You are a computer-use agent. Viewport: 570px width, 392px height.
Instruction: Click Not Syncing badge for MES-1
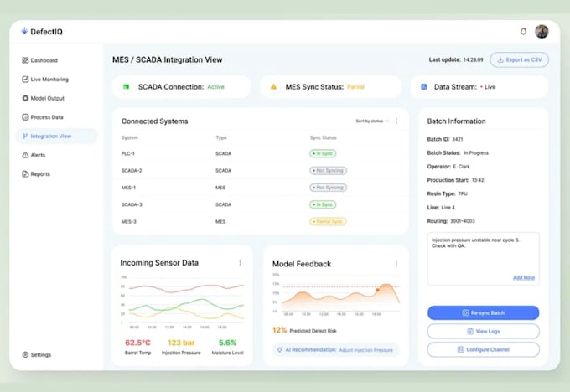pos(328,188)
